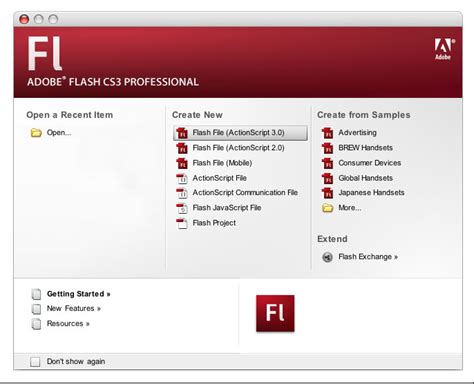The width and height of the screenshot is (474, 384).
Task: Open the New Features » link
Action: coord(74,309)
